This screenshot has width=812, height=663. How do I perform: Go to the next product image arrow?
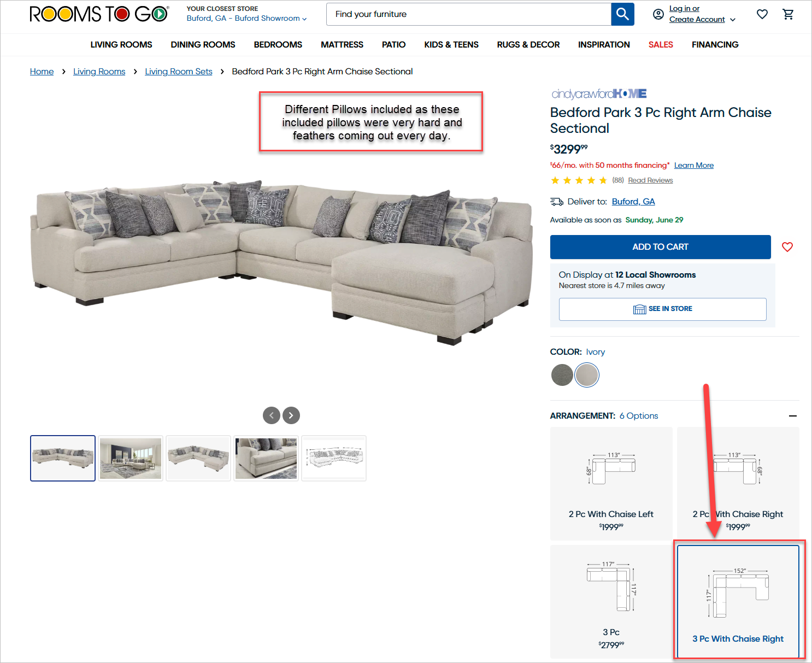point(291,415)
